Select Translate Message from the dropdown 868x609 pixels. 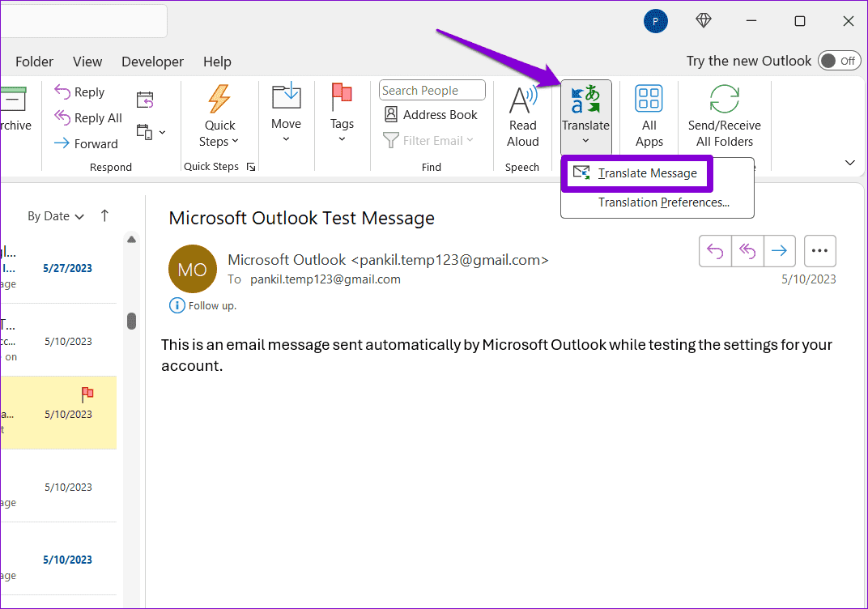pyautogui.click(x=636, y=173)
